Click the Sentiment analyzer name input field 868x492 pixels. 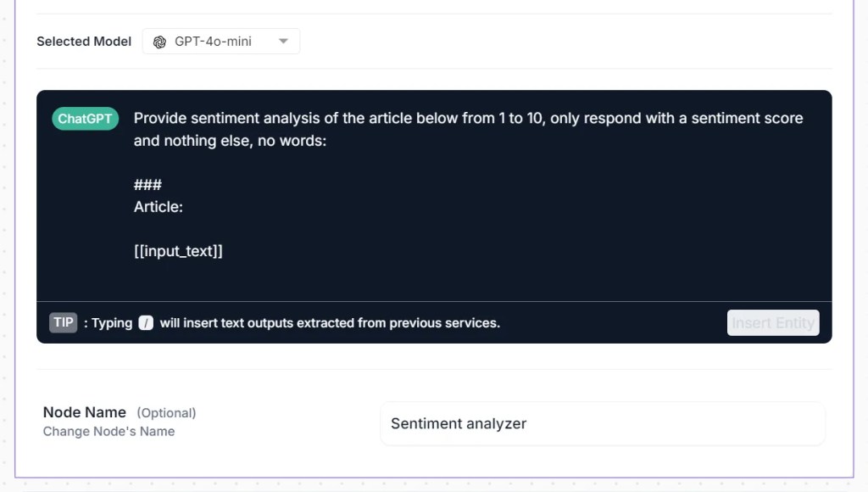(602, 422)
